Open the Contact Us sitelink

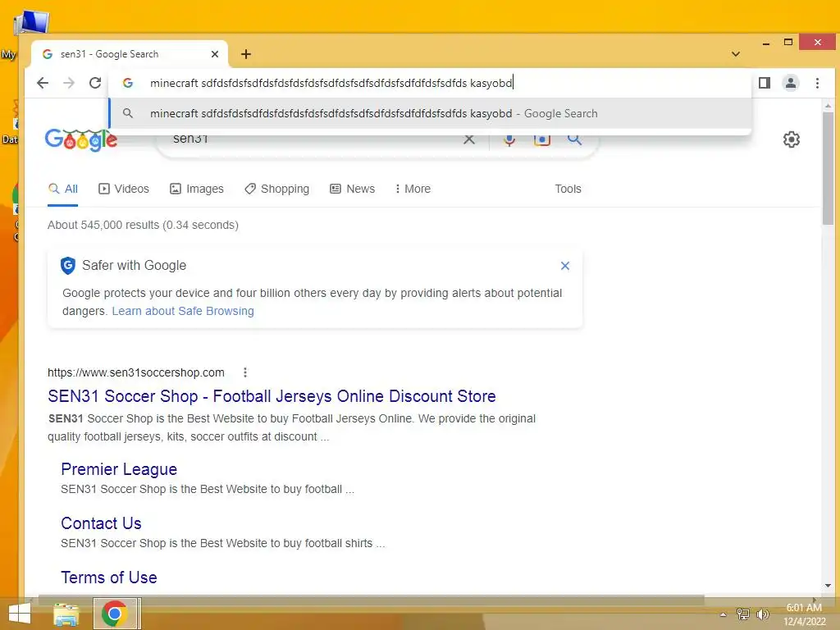click(101, 523)
